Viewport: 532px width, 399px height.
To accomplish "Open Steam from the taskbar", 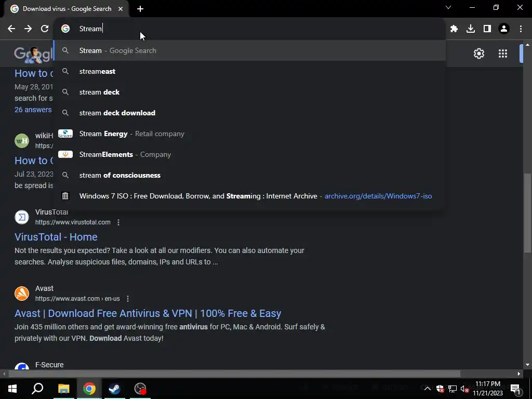I will tap(114, 389).
